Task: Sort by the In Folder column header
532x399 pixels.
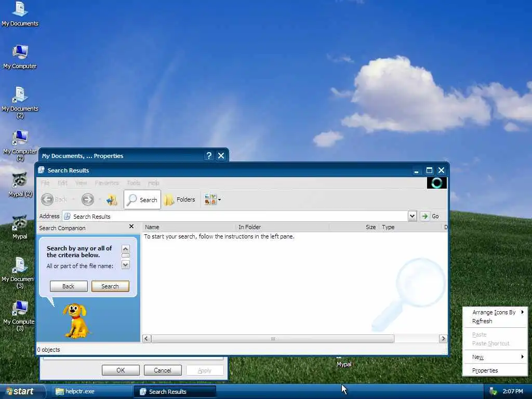Action: pyautogui.click(x=283, y=227)
